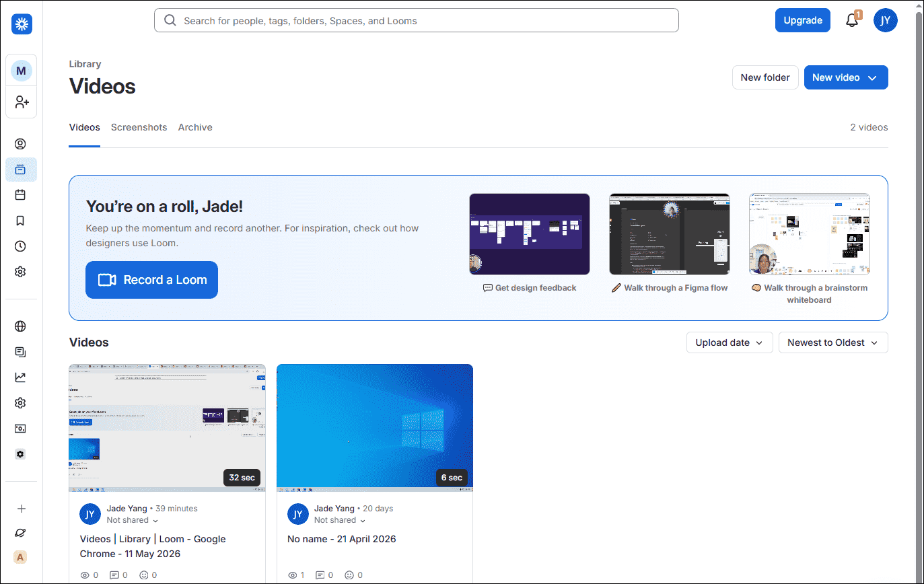Click the Upgrade button
924x584 pixels.
(803, 20)
